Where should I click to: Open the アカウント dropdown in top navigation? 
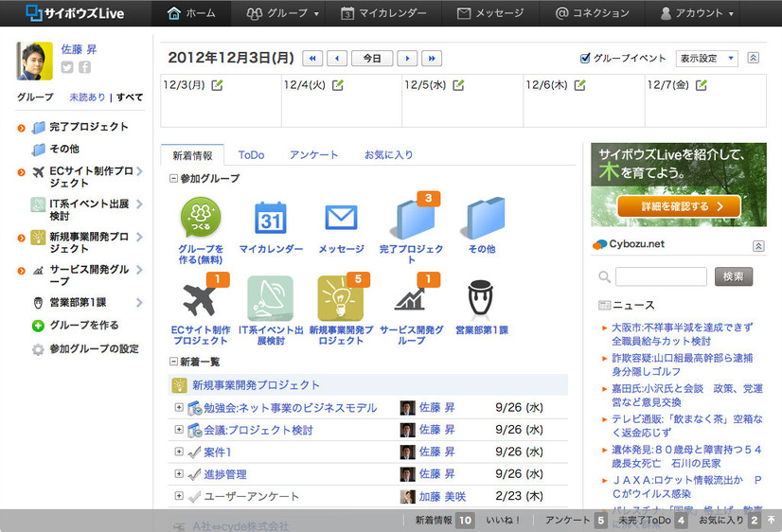(697, 13)
